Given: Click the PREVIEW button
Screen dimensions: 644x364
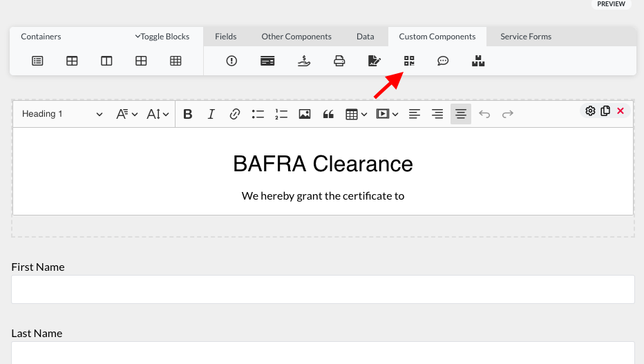Looking at the screenshot, I should 611,4.
